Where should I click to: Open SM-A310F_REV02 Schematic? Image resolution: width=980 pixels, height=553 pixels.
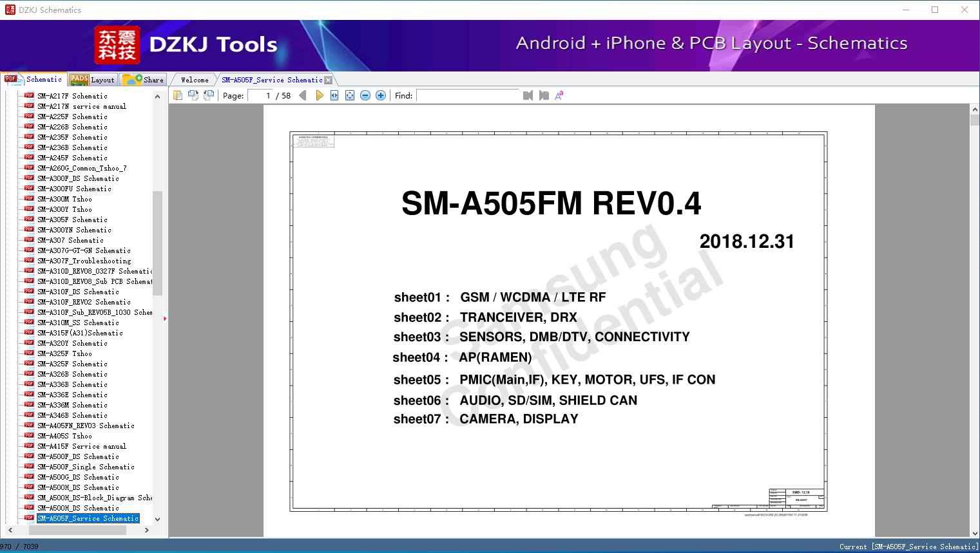point(84,302)
